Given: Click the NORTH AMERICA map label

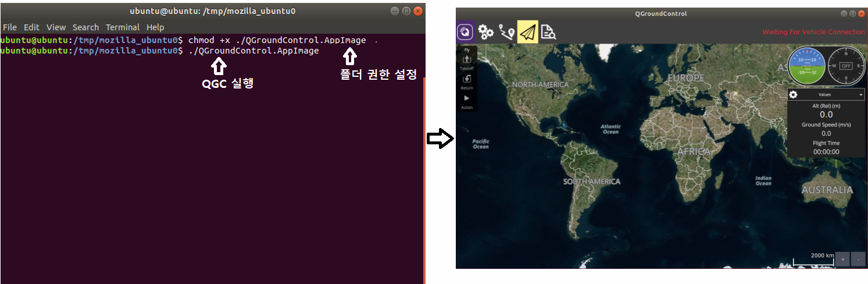Looking at the screenshot, I should pyautogui.click(x=540, y=85).
